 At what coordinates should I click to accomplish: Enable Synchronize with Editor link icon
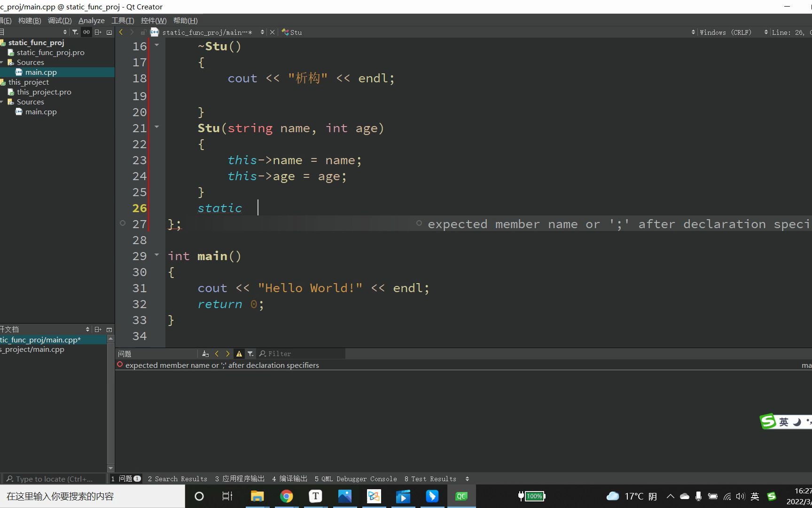[86, 32]
